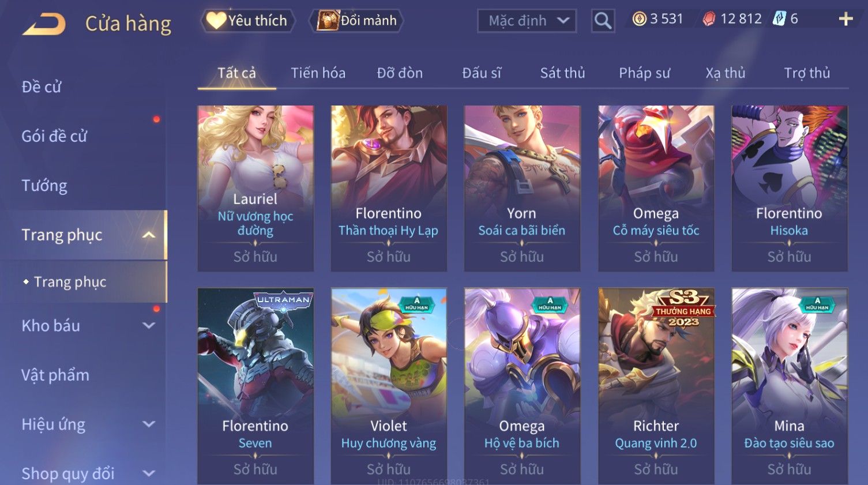Go to Gói đề cử menu
Screen dimensions: 868x485
54,136
